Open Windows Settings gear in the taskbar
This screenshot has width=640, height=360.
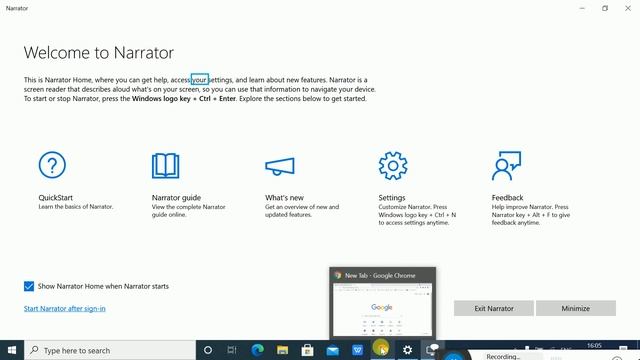[x=407, y=350]
